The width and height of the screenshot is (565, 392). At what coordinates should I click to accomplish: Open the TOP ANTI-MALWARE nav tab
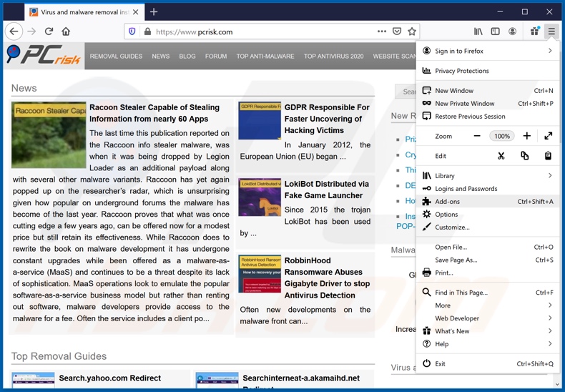(265, 57)
